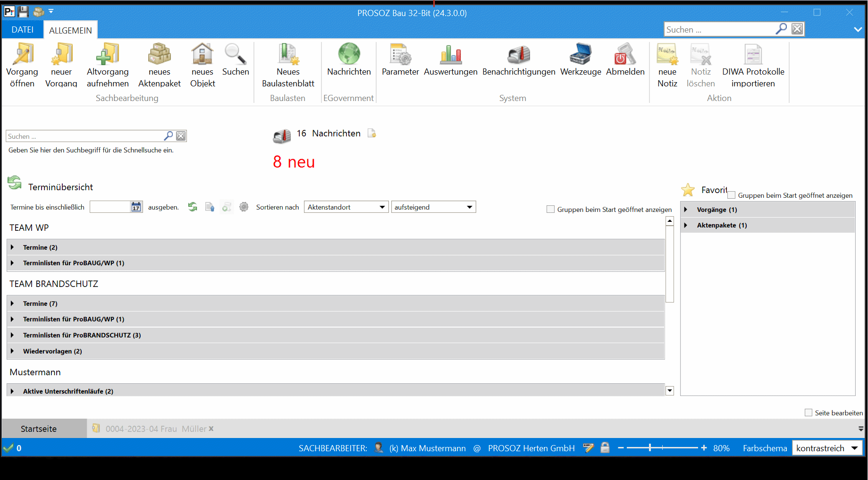Expand Aktive Unterschriftenläufe (2)
868x480 pixels.
pos(12,391)
